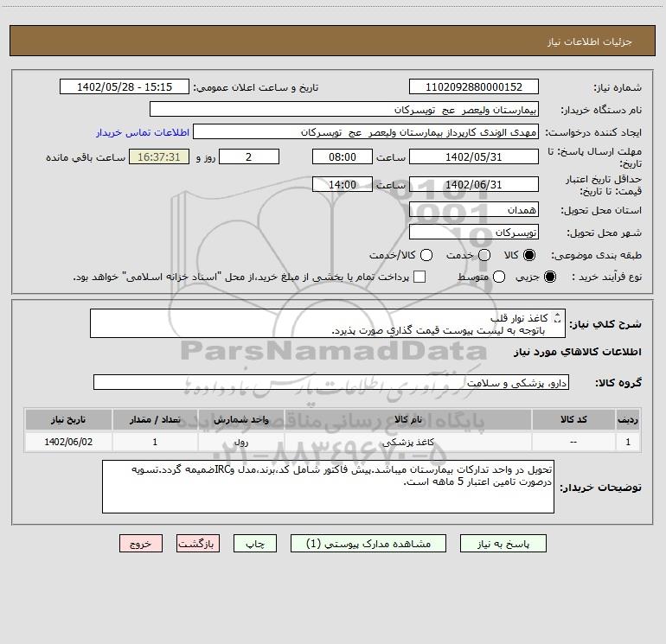
Task: Click the delivery province field همدان
Action: pos(474,209)
